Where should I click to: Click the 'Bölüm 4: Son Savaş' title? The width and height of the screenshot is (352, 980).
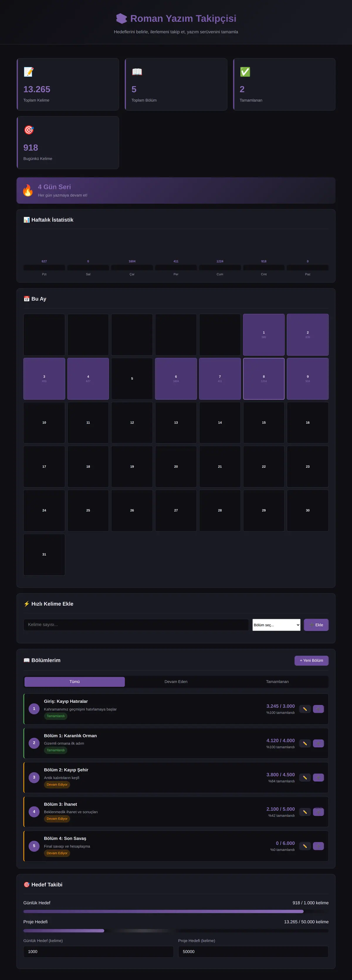(x=65, y=838)
